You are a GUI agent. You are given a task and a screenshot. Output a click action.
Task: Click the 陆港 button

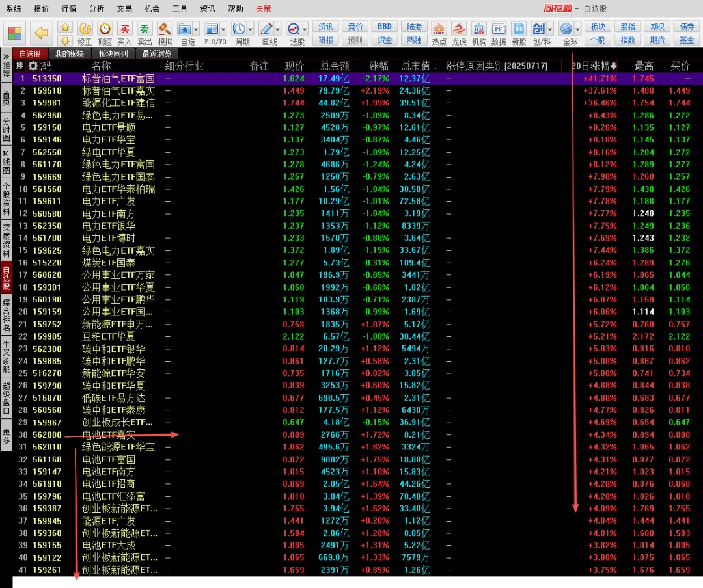tap(414, 27)
